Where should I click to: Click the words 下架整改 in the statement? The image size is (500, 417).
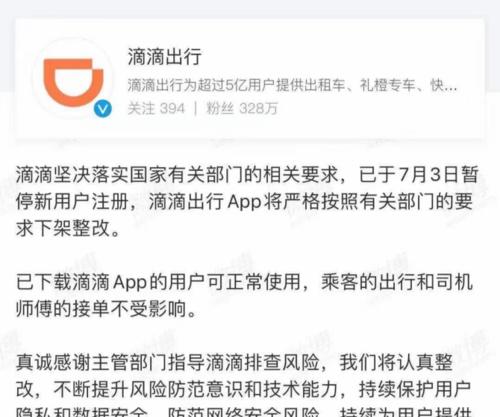click(72, 228)
